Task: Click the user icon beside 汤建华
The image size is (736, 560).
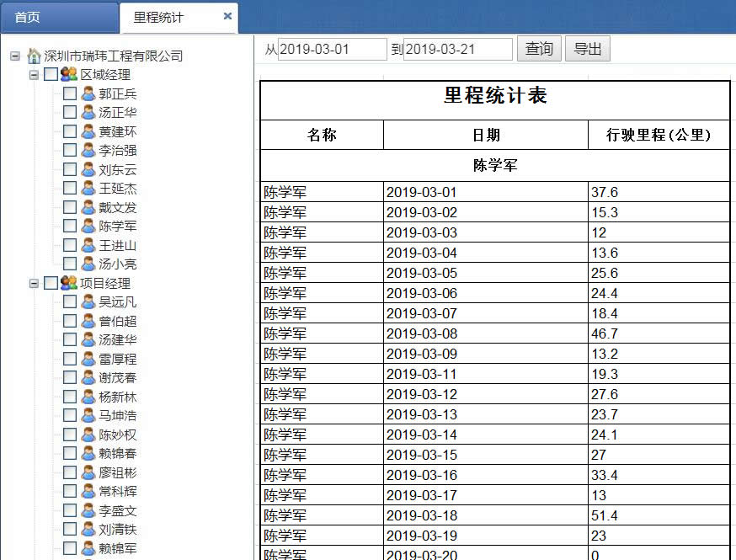Action: tap(88, 339)
